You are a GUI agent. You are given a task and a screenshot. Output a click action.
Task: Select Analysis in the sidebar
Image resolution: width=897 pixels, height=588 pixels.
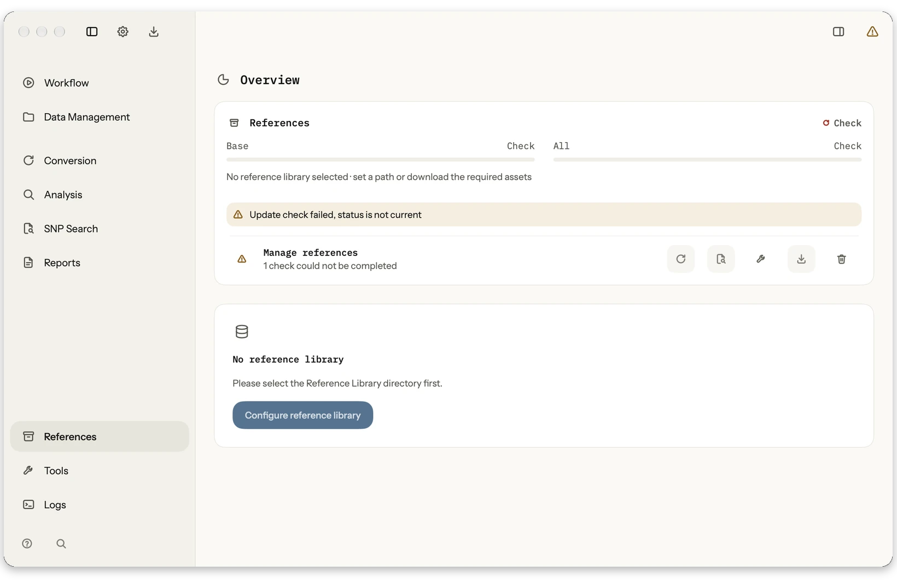click(x=100, y=195)
